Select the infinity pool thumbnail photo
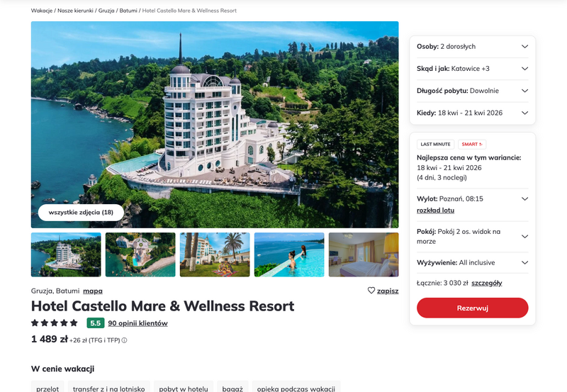The height and width of the screenshot is (392, 567). pyautogui.click(x=289, y=254)
